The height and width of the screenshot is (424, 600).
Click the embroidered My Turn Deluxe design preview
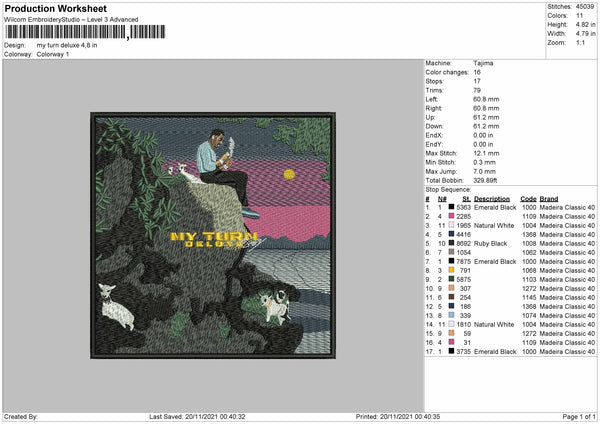click(213, 235)
